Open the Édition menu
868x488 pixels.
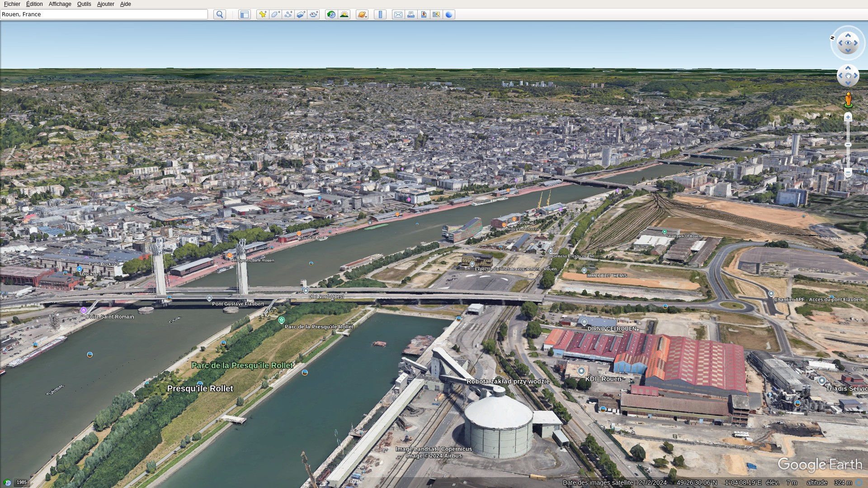[34, 4]
